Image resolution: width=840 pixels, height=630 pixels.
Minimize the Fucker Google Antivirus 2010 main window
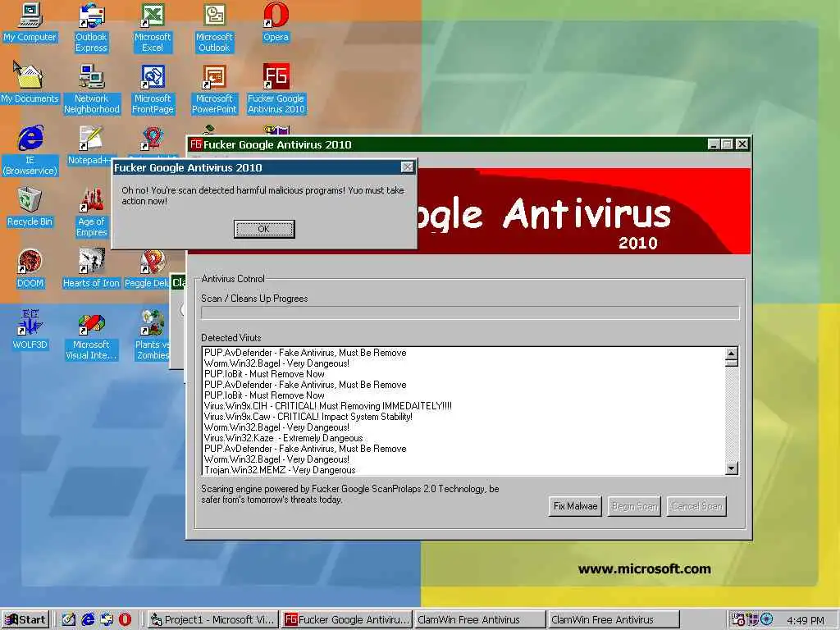pos(714,144)
